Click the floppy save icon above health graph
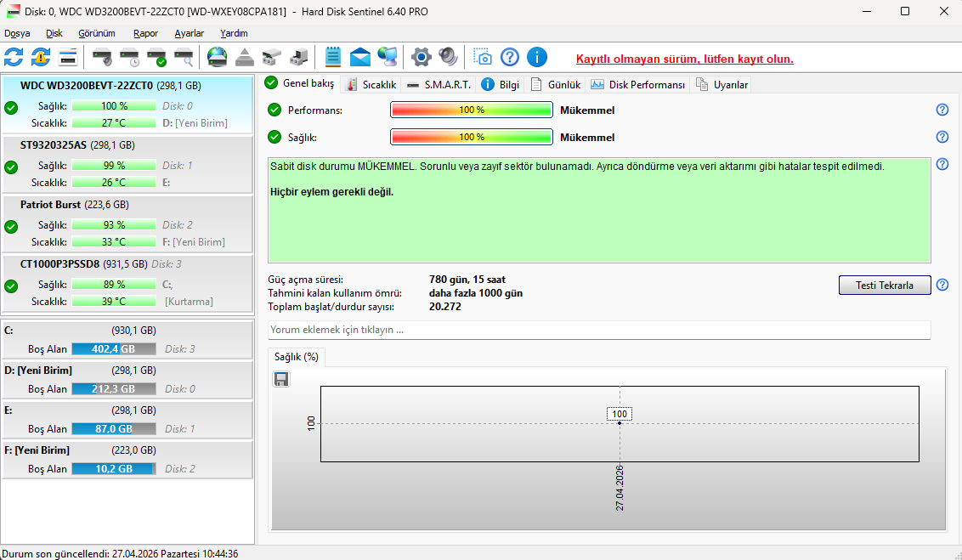962x560 pixels. tap(281, 379)
